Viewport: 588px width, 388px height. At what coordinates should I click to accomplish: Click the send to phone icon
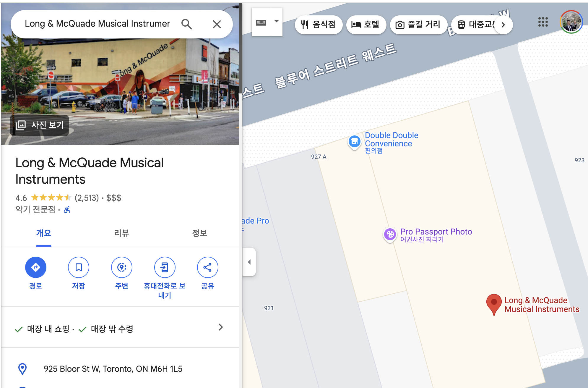165,267
